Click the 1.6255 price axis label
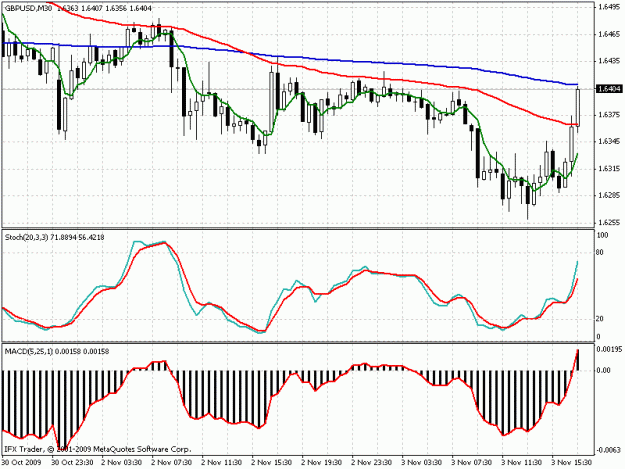The width and height of the screenshot is (625, 469). point(609,223)
